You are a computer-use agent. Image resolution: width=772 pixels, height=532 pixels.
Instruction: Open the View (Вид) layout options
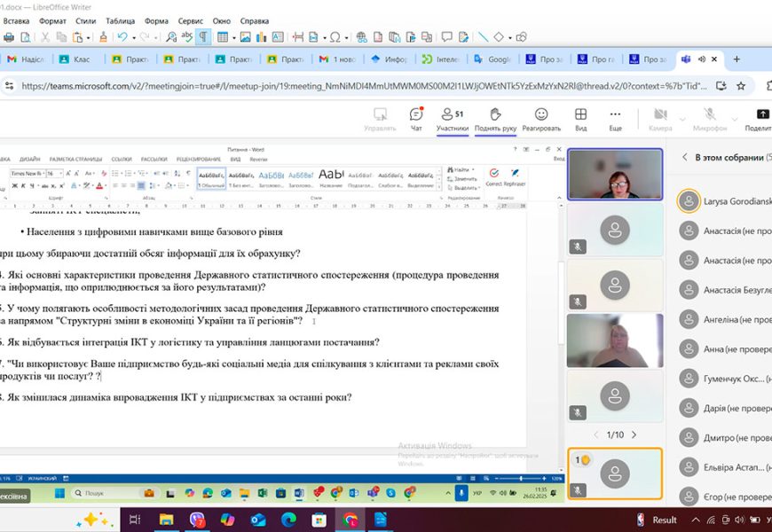tap(580, 119)
